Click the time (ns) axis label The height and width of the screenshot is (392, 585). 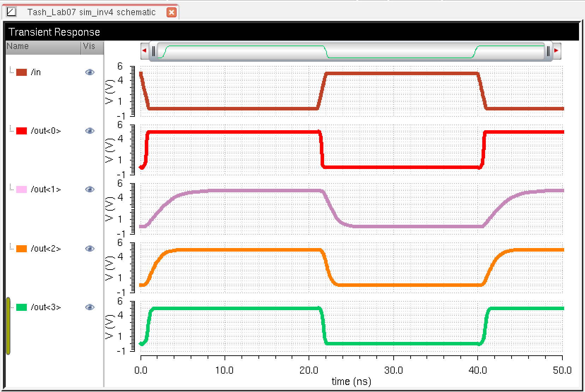pos(351,381)
